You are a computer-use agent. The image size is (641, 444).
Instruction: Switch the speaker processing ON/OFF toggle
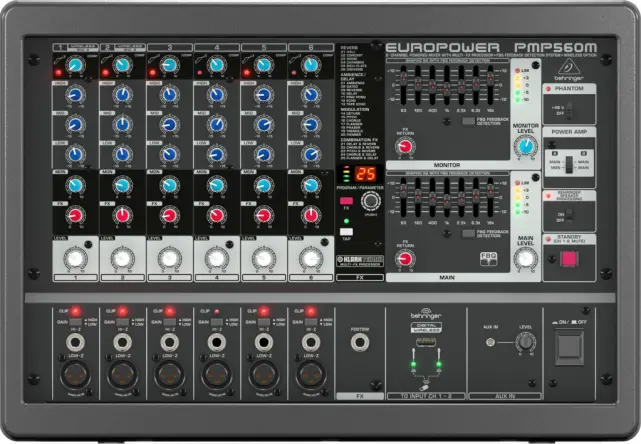(x=569, y=214)
